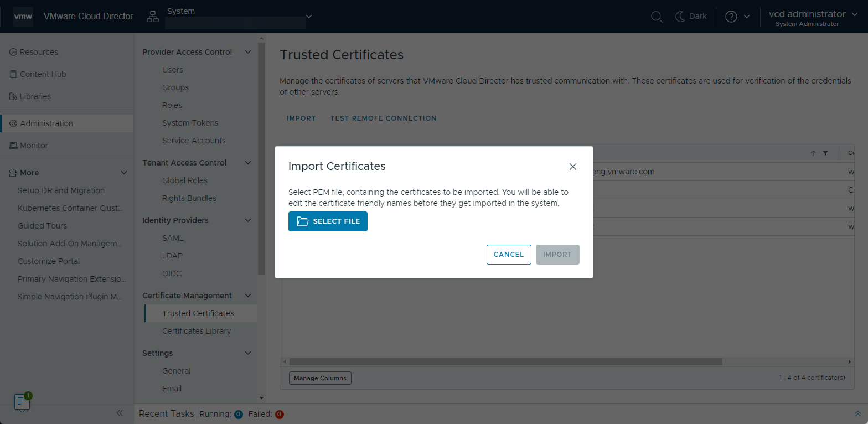The width and height of the screenshot is (868, 424).
Task: Open Users page
Action: [173, 70]
